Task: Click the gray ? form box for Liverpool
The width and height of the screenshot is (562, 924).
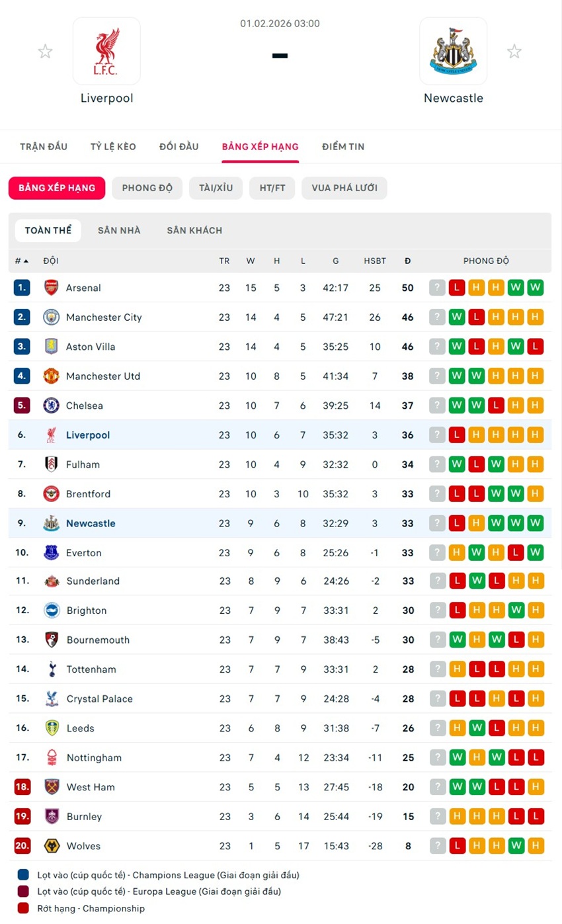Action: [437, 435]
